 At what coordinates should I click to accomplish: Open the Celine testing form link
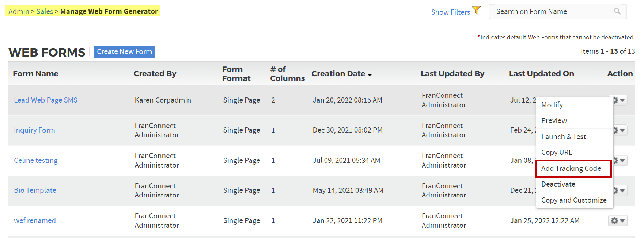pos(36,160)
